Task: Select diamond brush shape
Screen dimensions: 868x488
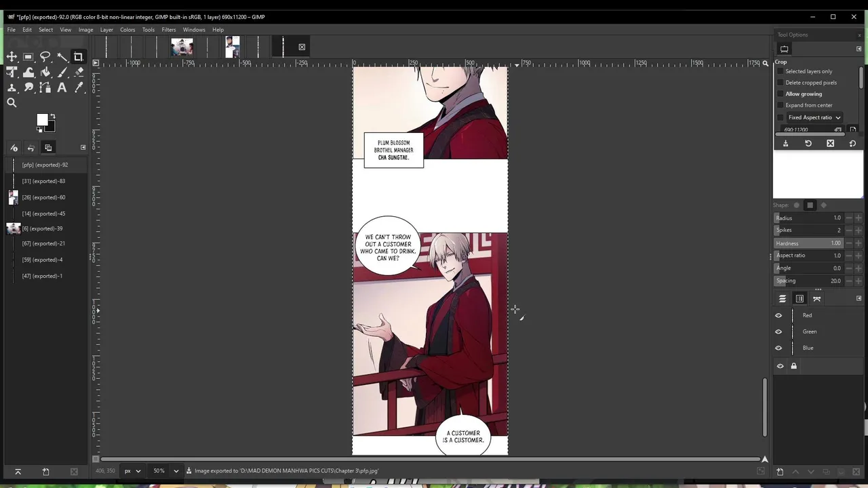Action: (x=823, y=205)
